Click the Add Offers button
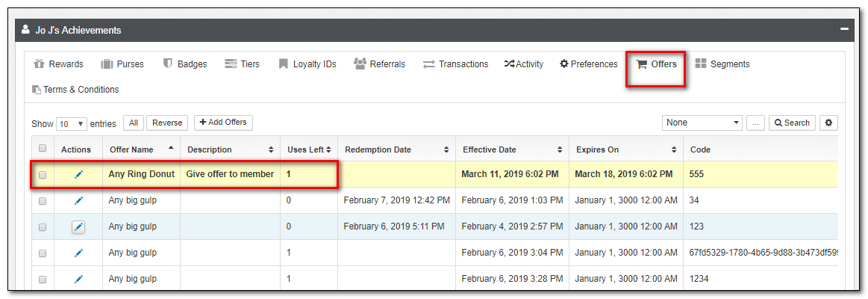The width and height of the screenshot is (868, 299). click(x=223, y=123)
